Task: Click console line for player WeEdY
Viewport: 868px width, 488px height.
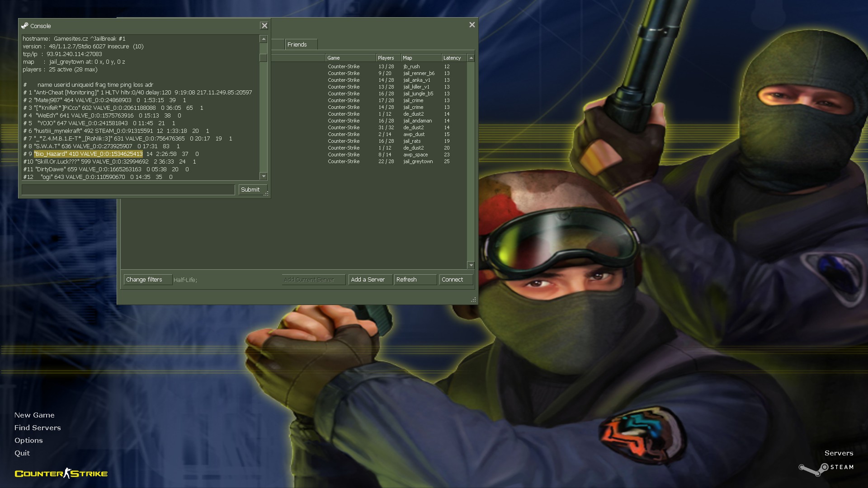Action: pos(102,116)
